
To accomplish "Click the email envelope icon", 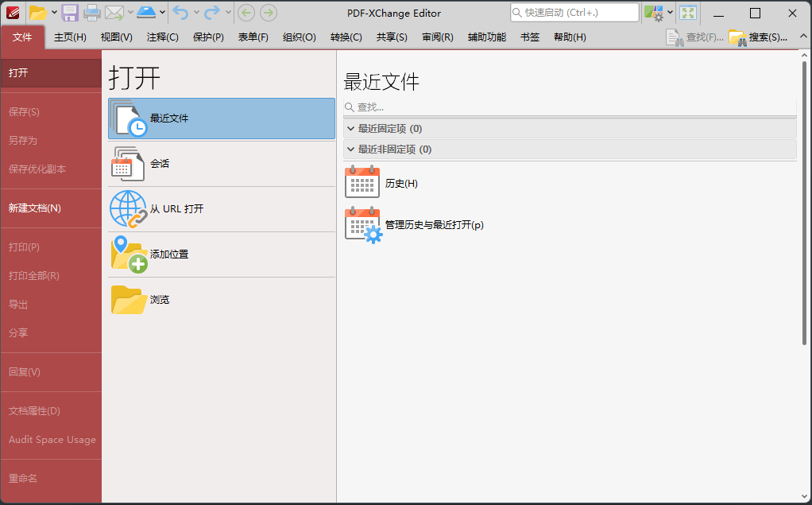I will coord(114,13).
